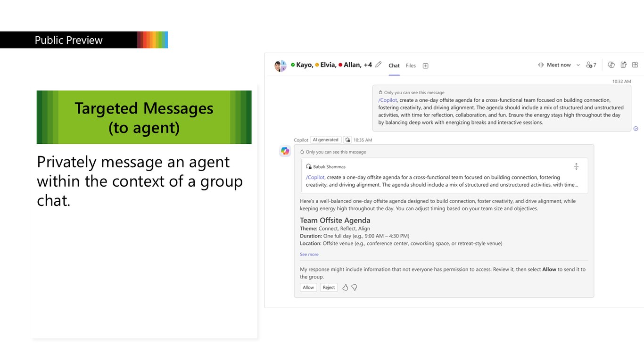Click the thumbs up feedback icon

(345, 288)
